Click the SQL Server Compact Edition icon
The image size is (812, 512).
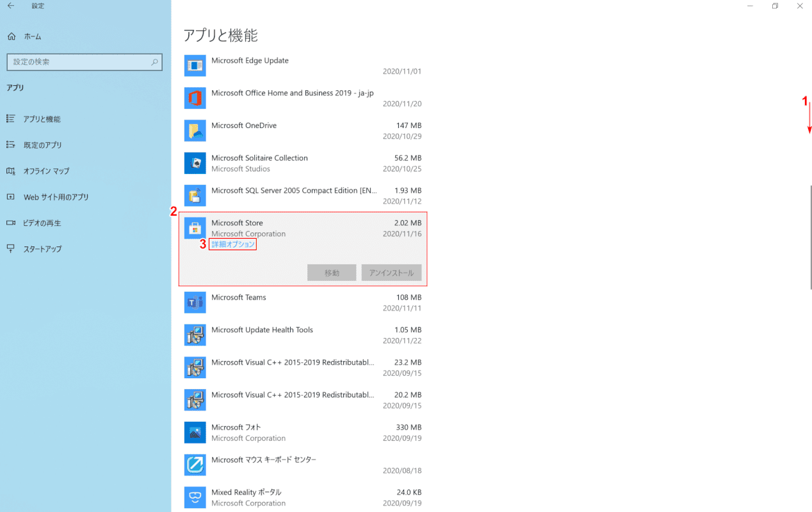195,195
